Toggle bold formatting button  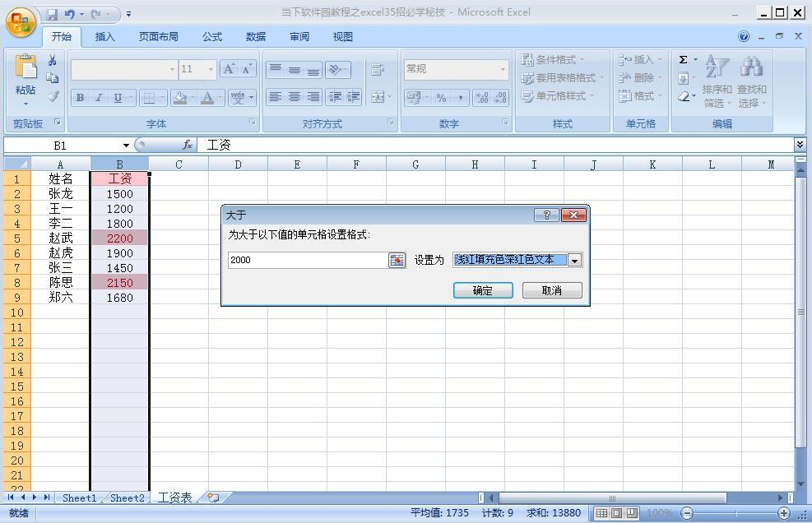pos(80,98)
